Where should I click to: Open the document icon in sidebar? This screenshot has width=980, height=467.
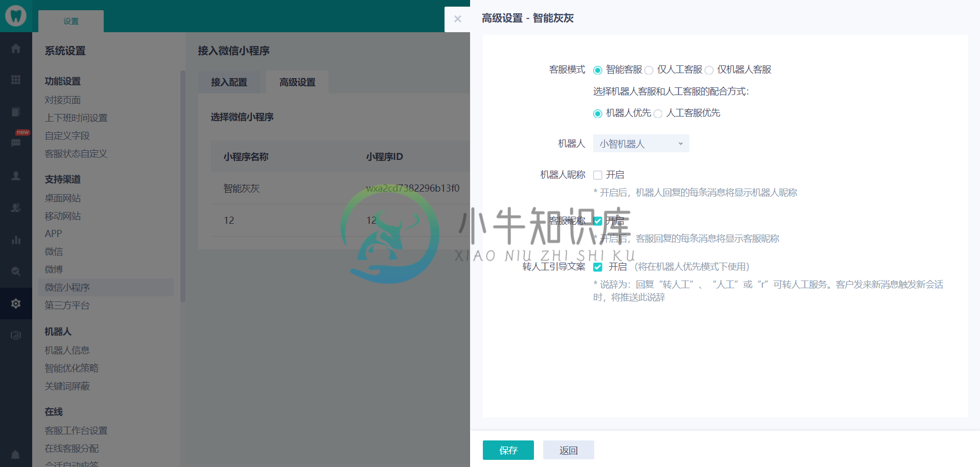(16, 112)
